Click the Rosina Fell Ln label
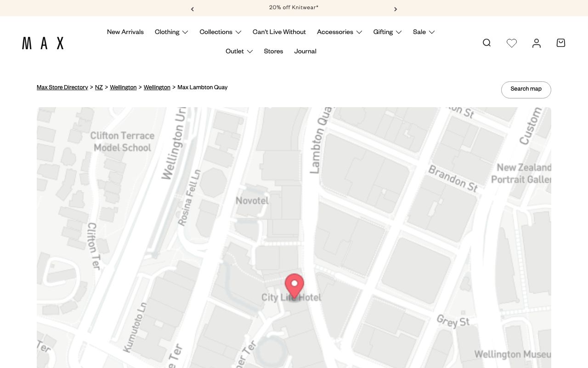Image resolution: width=588 pixels, height=368 pixels. click(189, 198)
